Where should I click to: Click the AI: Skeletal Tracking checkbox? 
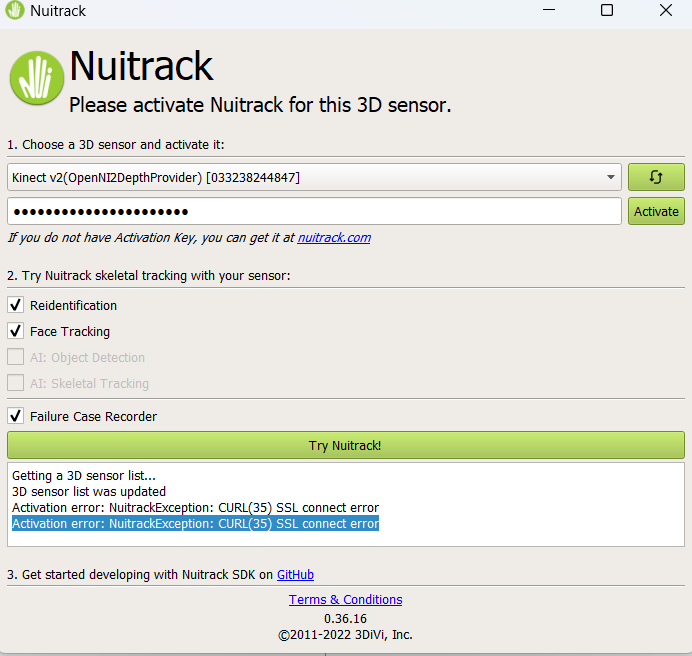15,383
